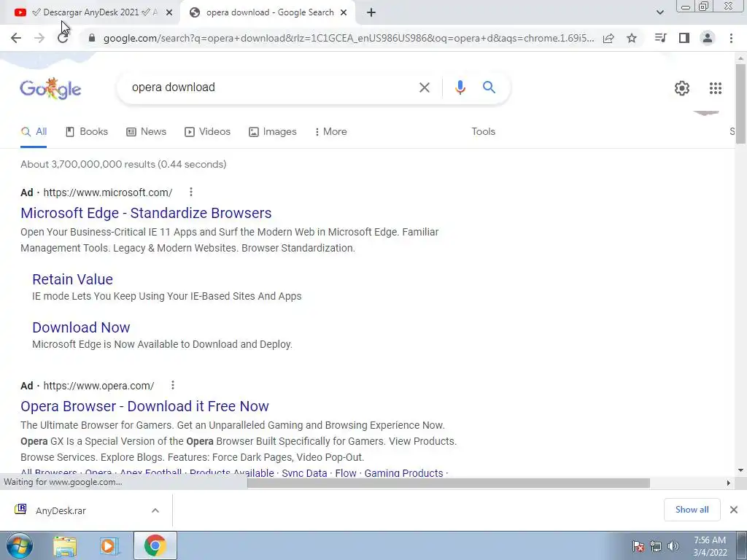Screen dimensions: 747x560
Task: Click the Chrome taskbar icon
Action: [x=155, y=545]
